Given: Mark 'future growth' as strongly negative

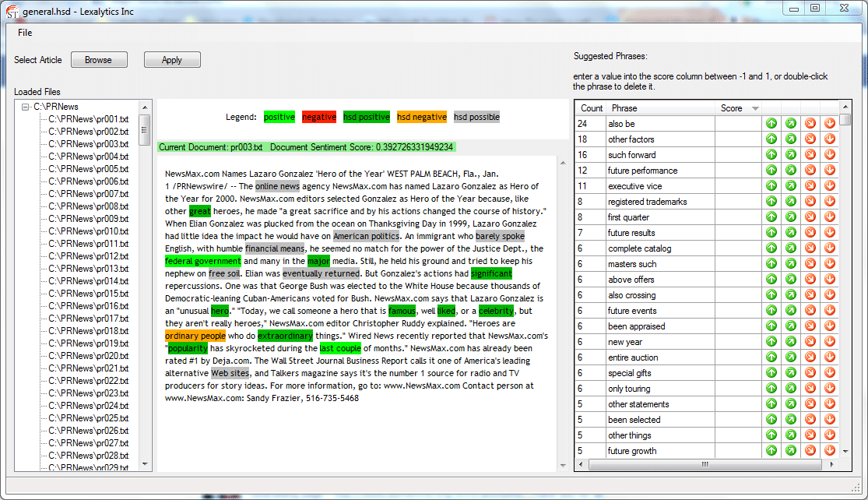Looking at the screenshot, I should [x=829, y=450].
